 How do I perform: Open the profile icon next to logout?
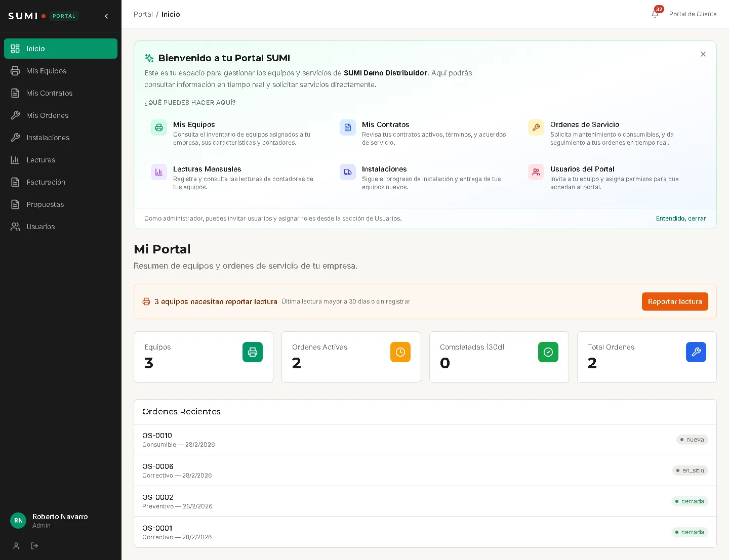pyautogui.click(x=16, y=546)
